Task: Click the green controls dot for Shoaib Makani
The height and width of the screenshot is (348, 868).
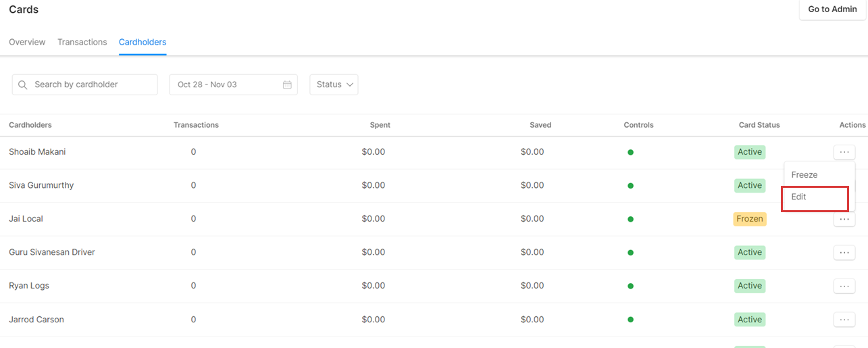Action: 630,152
